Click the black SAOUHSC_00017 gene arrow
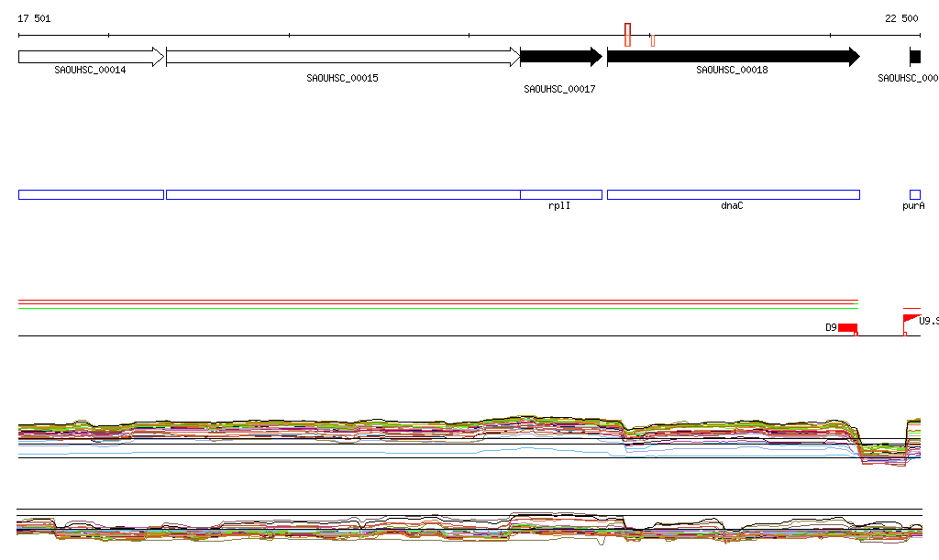Screen dimensions: 939x560 click(x=560, y=57)
